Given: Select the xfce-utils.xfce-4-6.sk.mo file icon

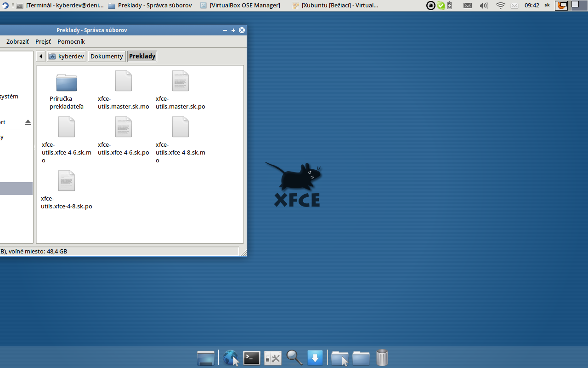Looking at the screenshot, I should 67,127.
